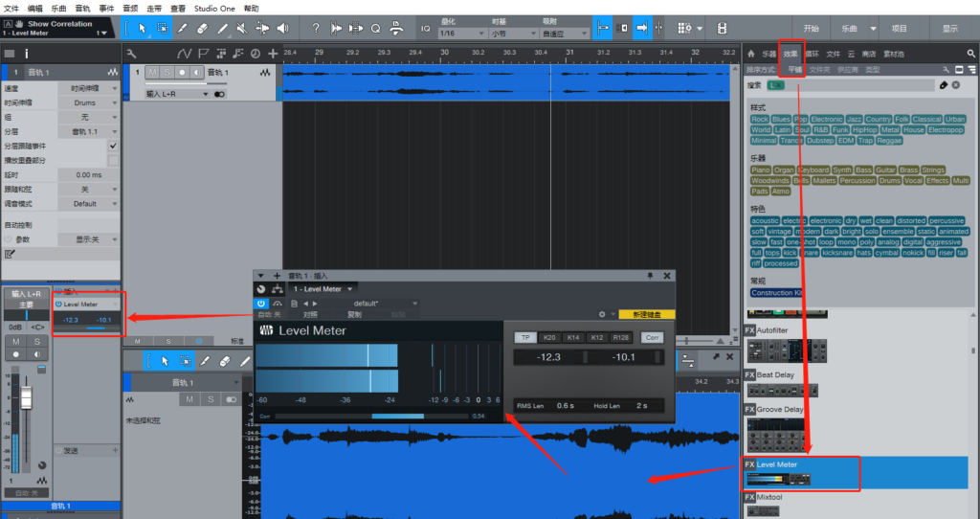Click the 新建键盘 yellow button
Image resolution: width=980 pixels, height=519 pixels.
point(646,314)
